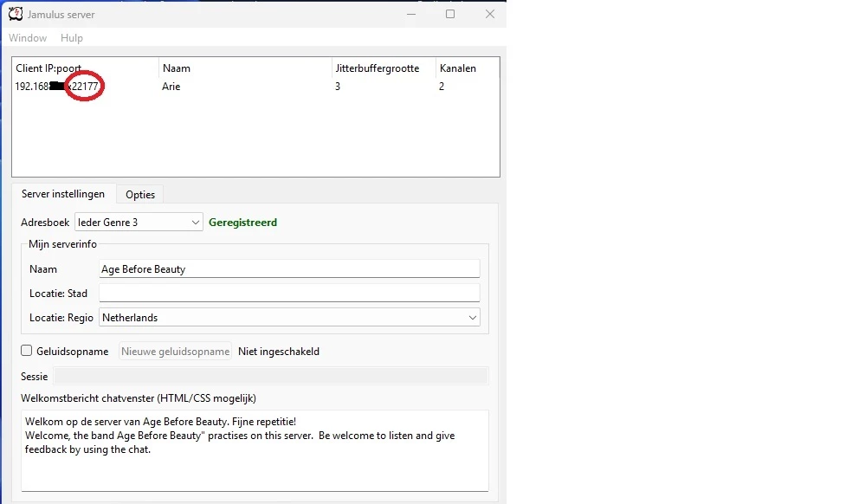Click into the Locatie: Stad input field
This screenshot has width=852, height=504.
[289, 293]
